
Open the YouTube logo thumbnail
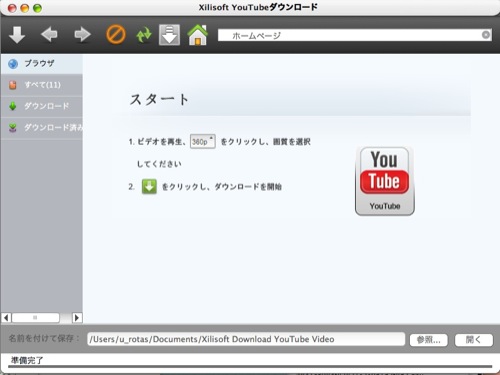pos(385,181)
